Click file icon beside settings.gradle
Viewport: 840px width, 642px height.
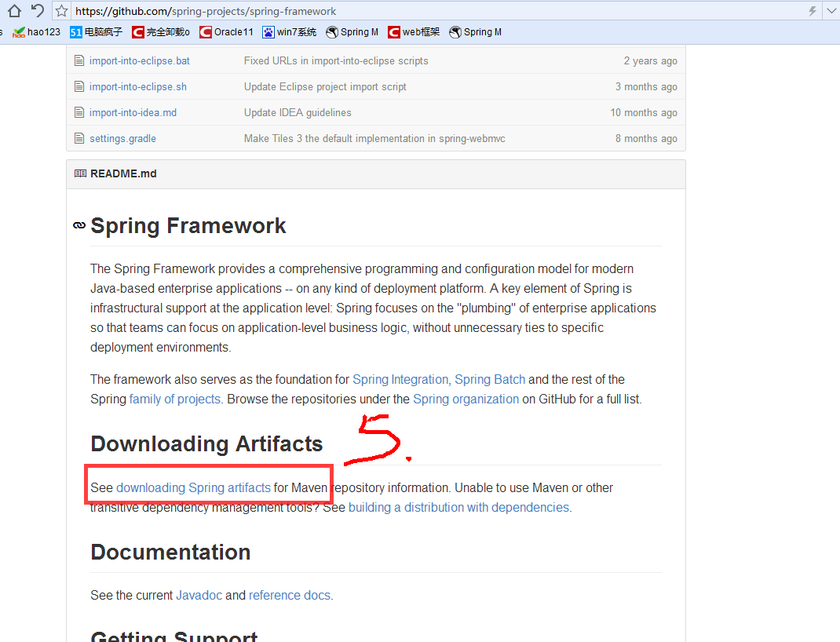(79, 138)
